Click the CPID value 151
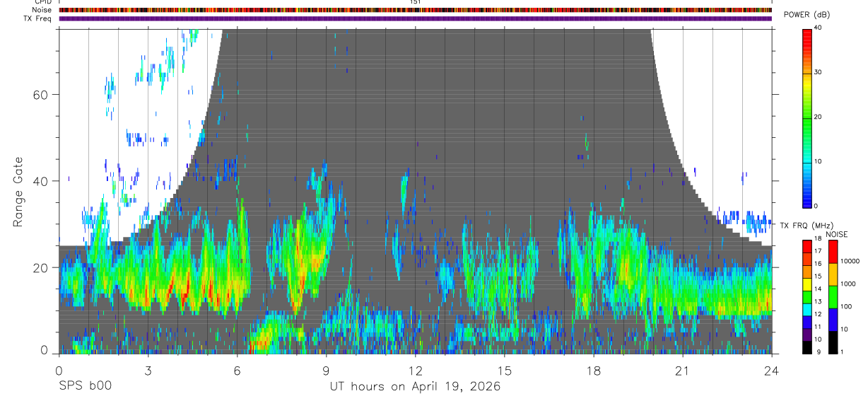Image resolution: width=868 pixels, height=401 pixels. (x=415, y=2)
